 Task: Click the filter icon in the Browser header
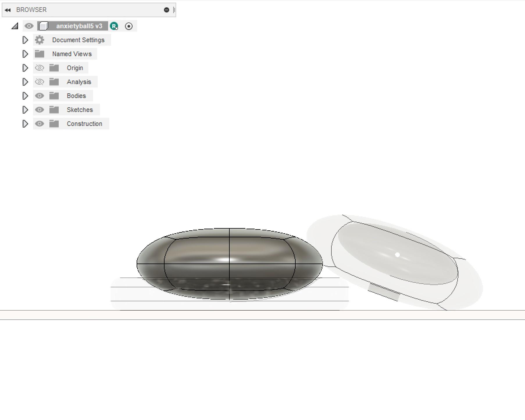tap(166, 10)
